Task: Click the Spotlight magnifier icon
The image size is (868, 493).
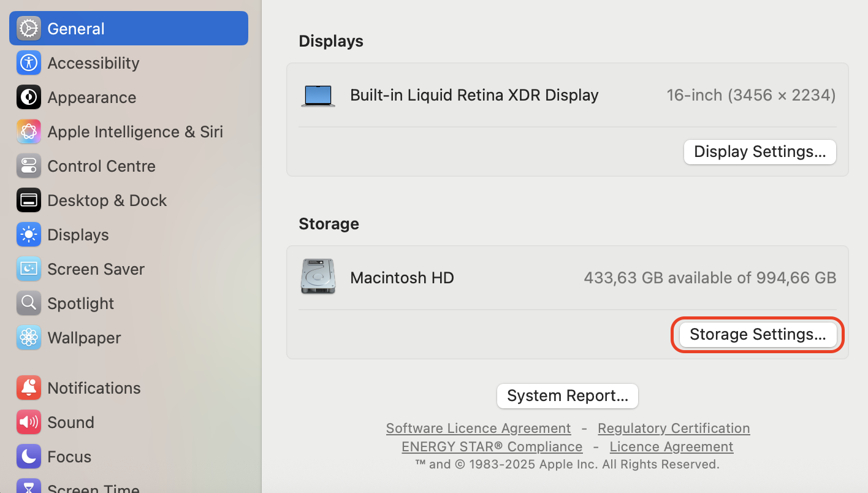Action: coord(29,303)
